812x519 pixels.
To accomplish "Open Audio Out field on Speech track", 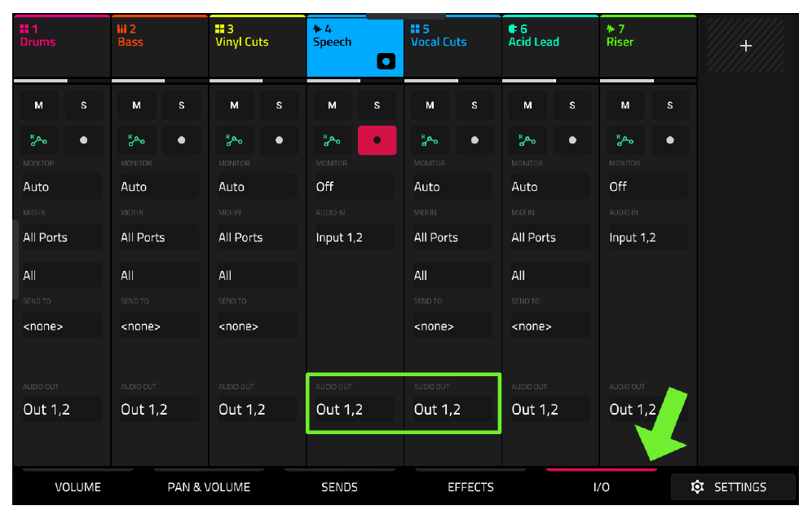I will 355,409.
